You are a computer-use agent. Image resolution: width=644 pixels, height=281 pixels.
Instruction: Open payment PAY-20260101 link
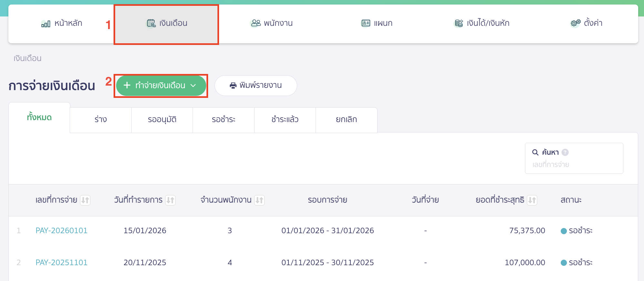[61, 231]
